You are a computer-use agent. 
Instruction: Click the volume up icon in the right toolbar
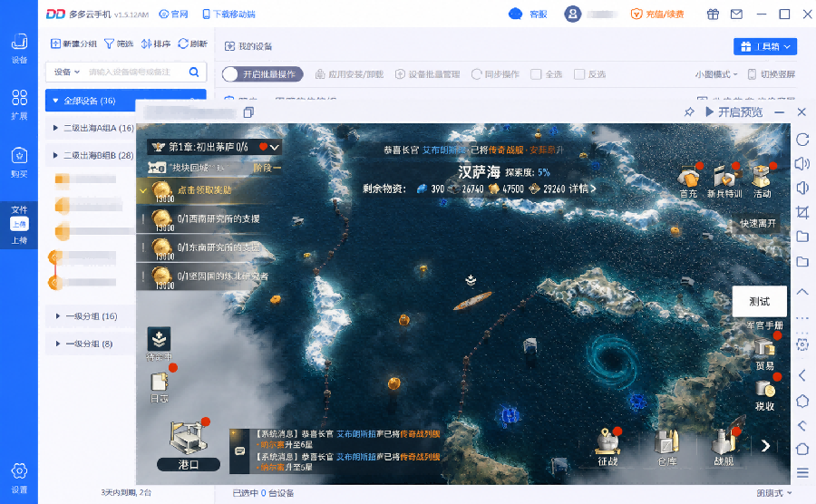[802, 164]
